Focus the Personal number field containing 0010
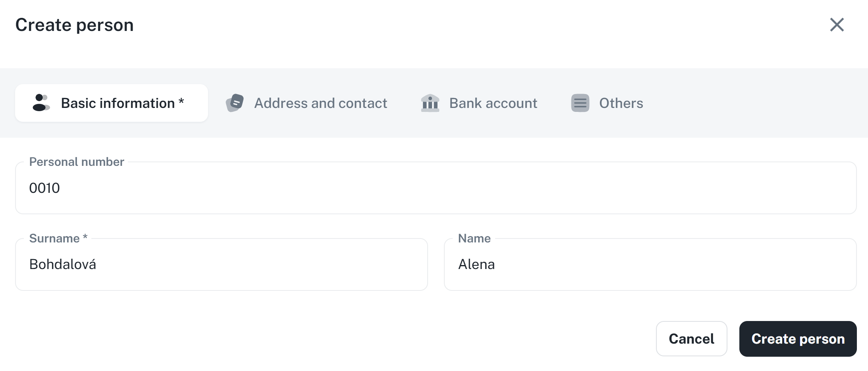The height and width of the screenshot is (371, 868). (x=436, y=188)
